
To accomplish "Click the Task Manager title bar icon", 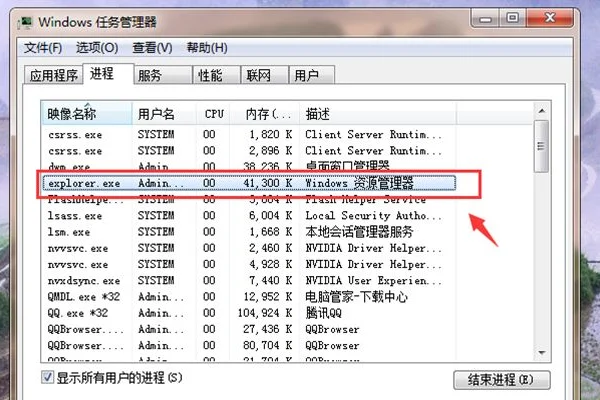I will click(25, 23).
